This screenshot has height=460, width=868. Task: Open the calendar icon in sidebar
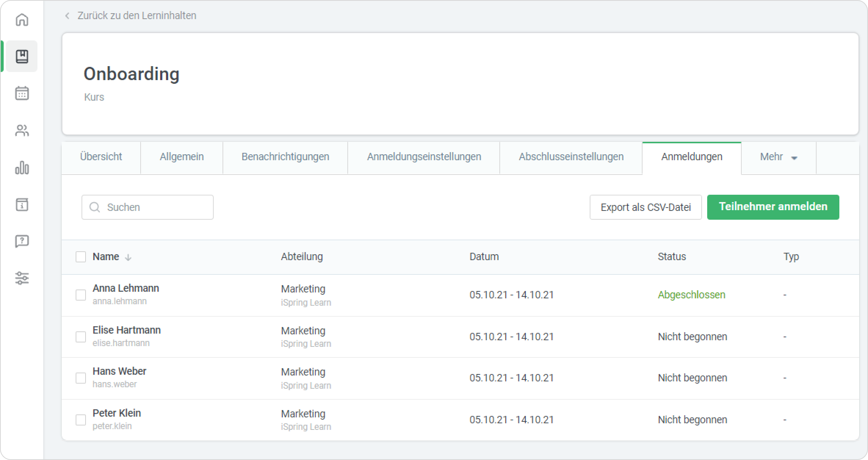(22, 93)
